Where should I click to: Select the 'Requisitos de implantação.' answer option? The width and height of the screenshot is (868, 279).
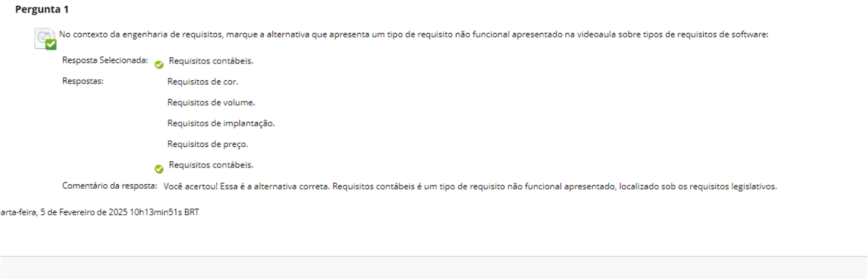(x=221, y=123)
